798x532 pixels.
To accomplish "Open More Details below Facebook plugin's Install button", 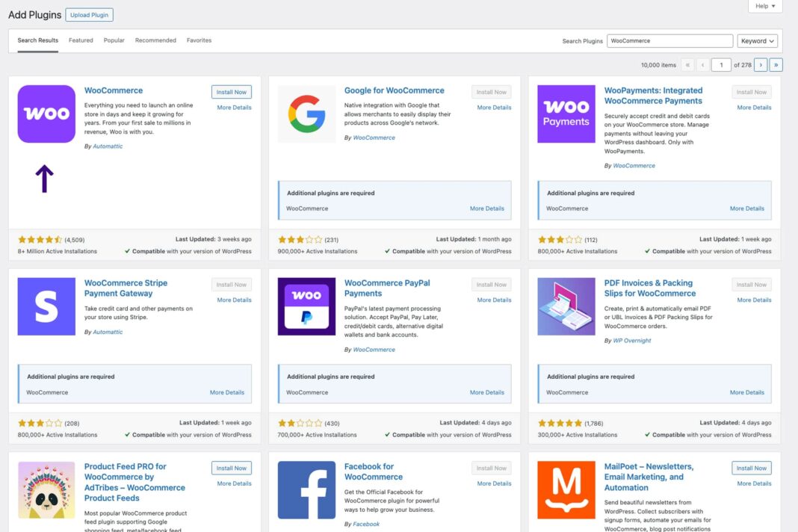I will coord(494,483).
